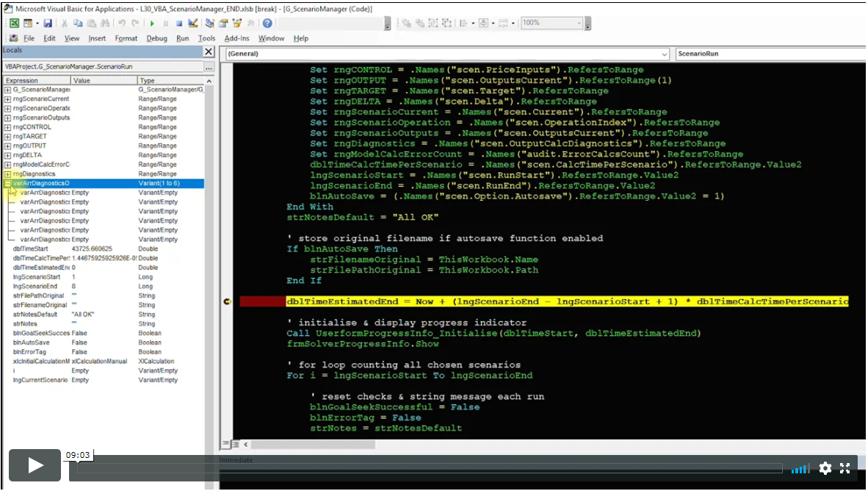Click the Group controls toolbar icon
This screenshot has height=491, width=868.
pos(433,23)
